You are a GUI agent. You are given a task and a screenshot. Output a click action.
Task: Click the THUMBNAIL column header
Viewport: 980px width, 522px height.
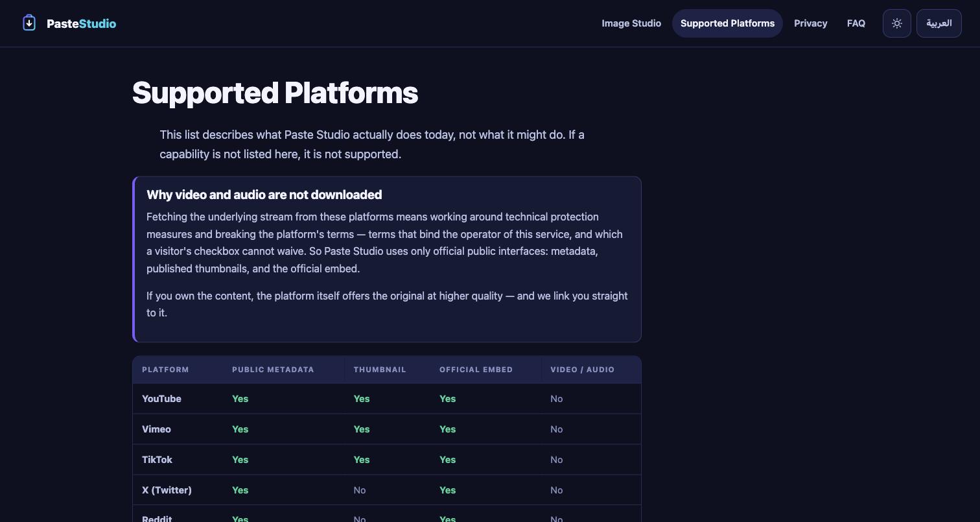click(x=380, y=370)
